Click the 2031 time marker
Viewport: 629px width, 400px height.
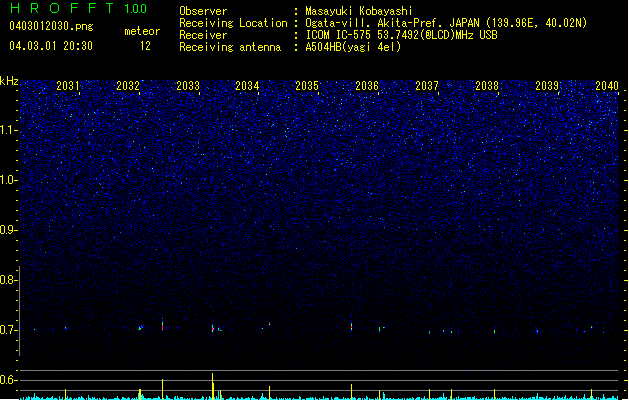[x=67, y=85]
